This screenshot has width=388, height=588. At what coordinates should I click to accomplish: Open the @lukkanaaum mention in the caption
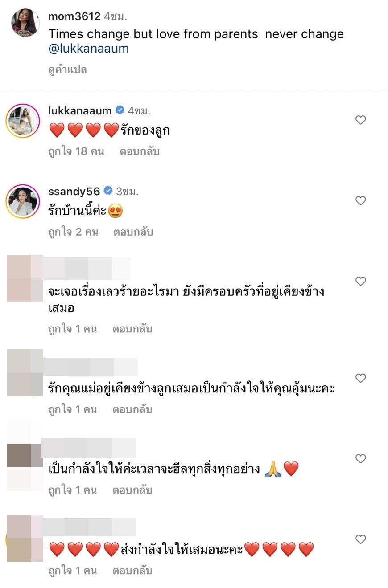(88, 49)
